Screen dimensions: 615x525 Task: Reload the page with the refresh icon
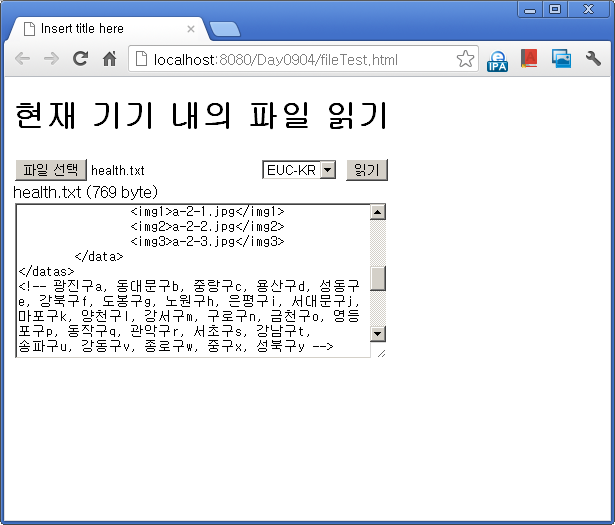[80, 59]
